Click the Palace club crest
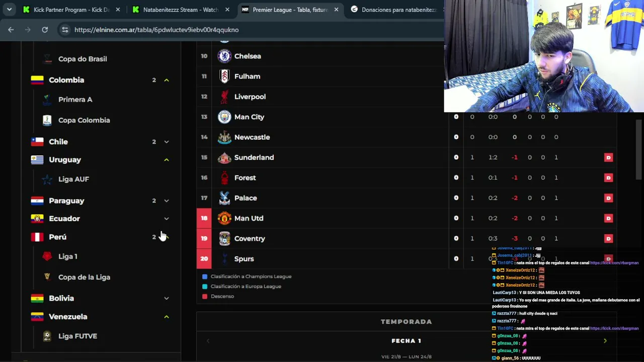Image resolution: width=644 pixels, height=362 pixels. (x=224, y=198)
